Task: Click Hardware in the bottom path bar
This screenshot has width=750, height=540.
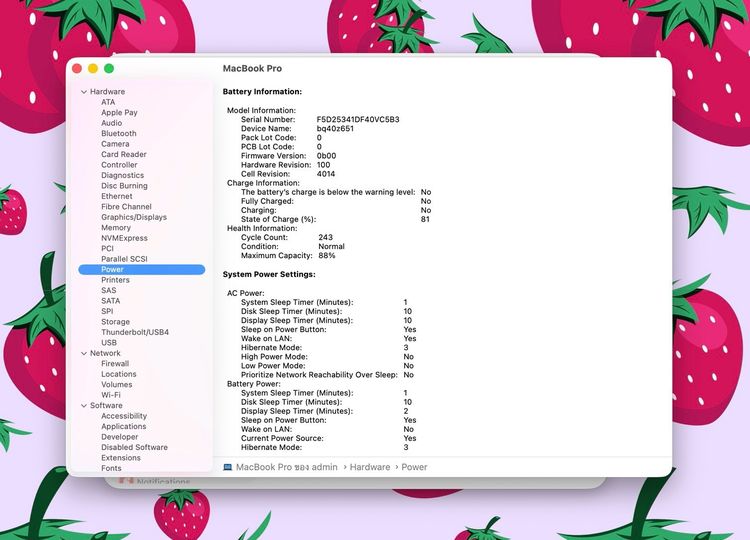Action: point(370,467)
